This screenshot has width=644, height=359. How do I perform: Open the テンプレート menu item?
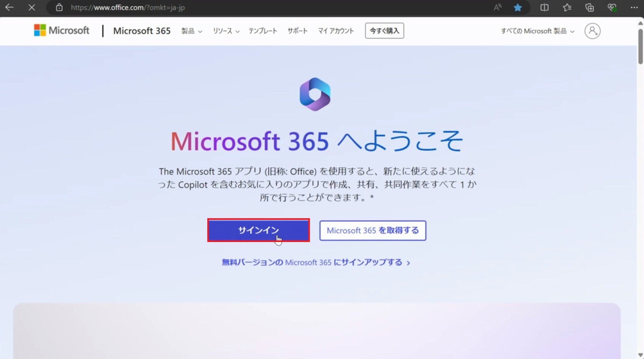click(x=263, y=31)
